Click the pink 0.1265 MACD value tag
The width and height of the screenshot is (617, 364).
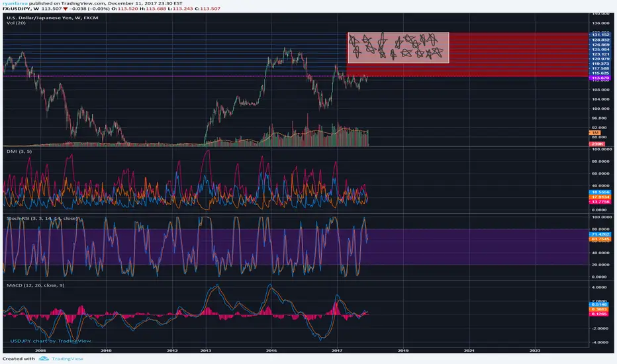598,314
